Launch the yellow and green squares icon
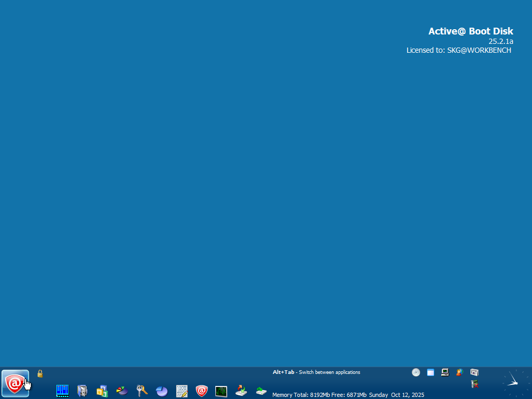 [102, 390]
